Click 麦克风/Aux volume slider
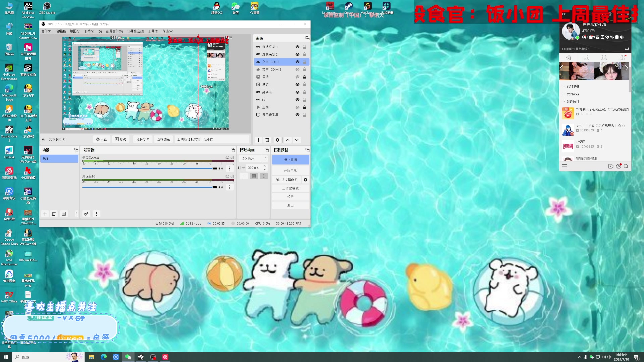Viewport: 644px width, 362px height. (x=150, y=169)
